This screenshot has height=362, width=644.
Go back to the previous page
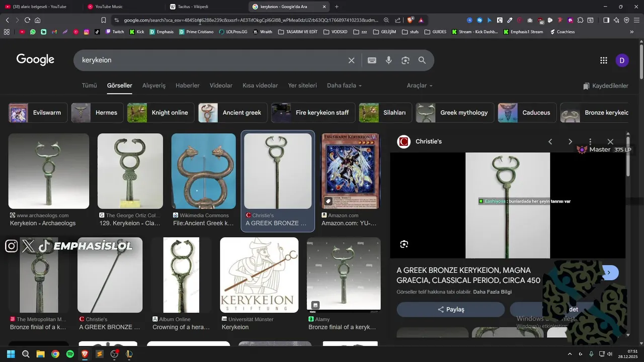(7, 20)
